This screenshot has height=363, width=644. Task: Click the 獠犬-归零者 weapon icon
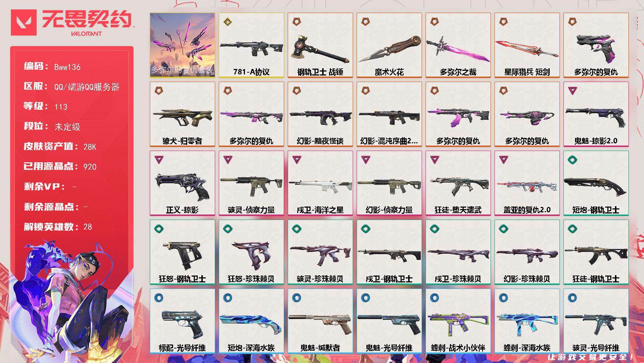click(x=182, y=116)
